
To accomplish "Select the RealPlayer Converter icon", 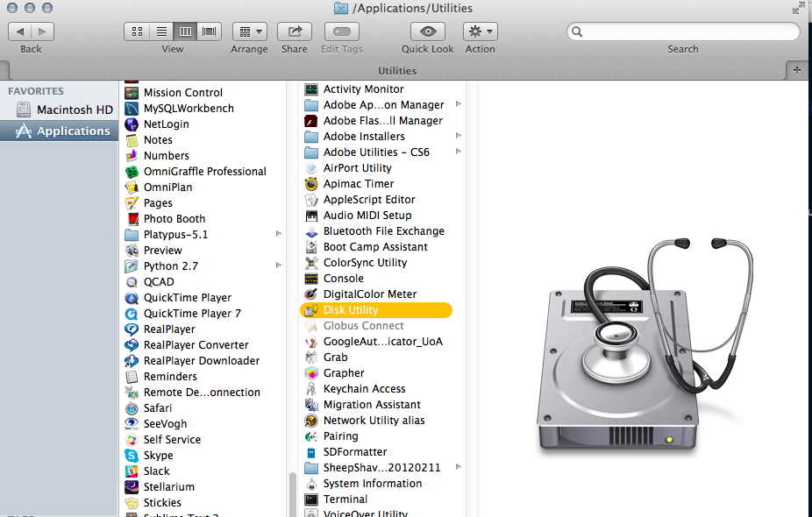I will pos(132,345).
